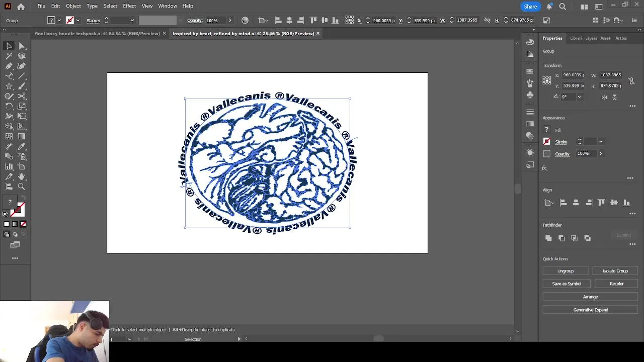Viewport: 644px width, 362px height.
Task: Show more Transform options ellipsis
Action: point(632,106)
